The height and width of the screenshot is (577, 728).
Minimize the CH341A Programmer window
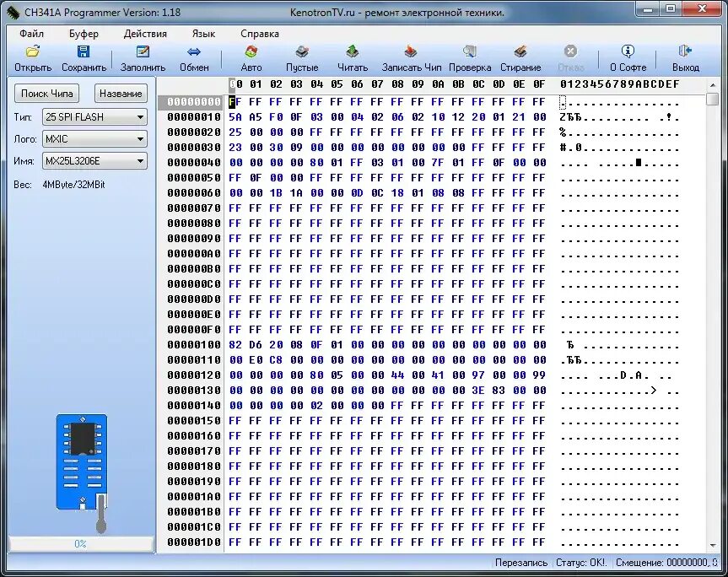648,8
